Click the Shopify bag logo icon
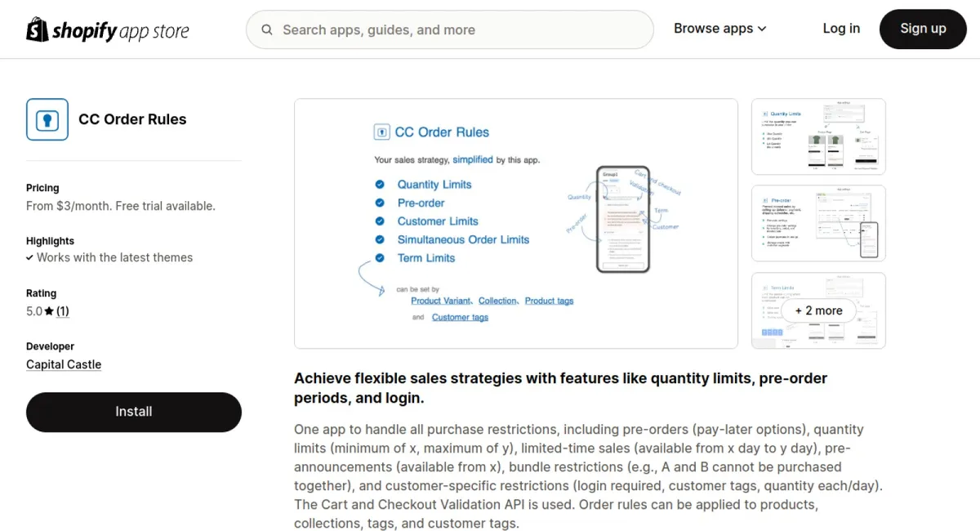Viewport: 980px width, 531px height. click(38, 29)
